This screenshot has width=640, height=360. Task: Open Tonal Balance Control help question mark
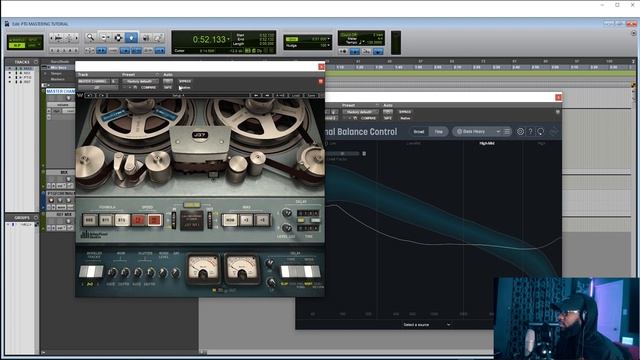coord(530,131)
